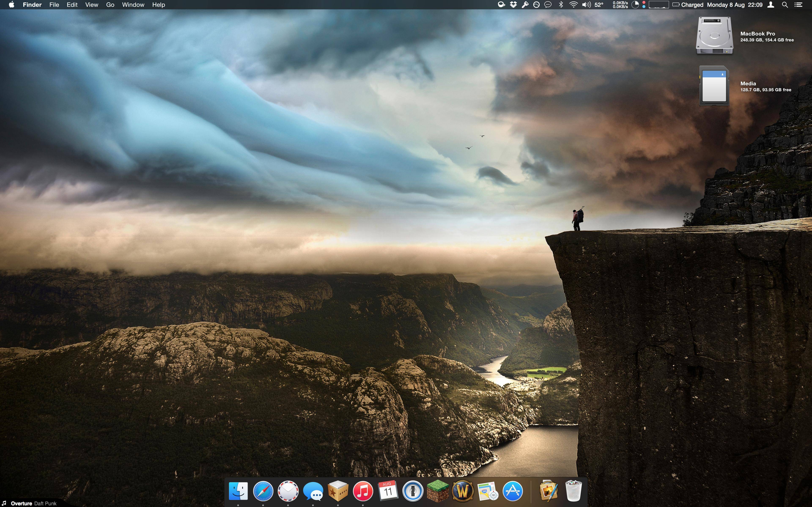Open the File menu
This screenshot has width=812, height=507.
pos(54,5)
